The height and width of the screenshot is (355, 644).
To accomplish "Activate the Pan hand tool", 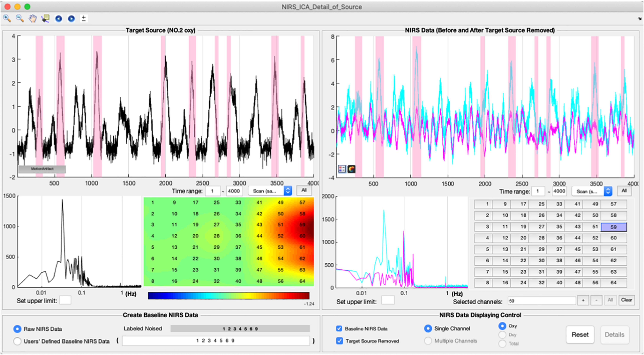I will coord(33,18).
